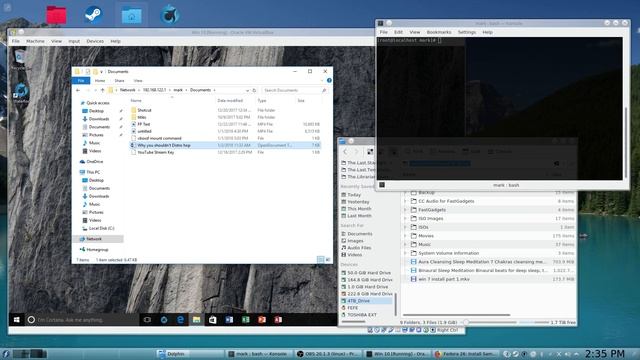Switch to the OBS taskbar window button
This screenshot has height=360, width=640.
[328, 354]
